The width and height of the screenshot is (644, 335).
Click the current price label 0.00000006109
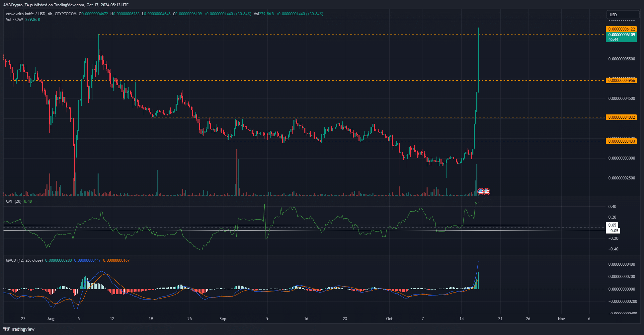click(x=621, y=35)
